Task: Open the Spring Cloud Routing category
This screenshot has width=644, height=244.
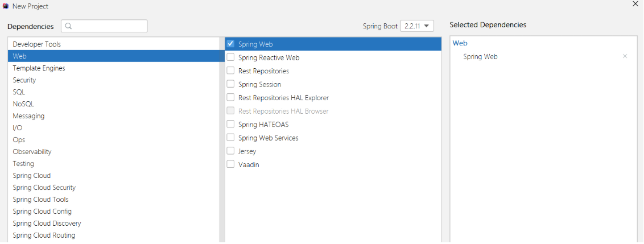Action: pos(114,235)
